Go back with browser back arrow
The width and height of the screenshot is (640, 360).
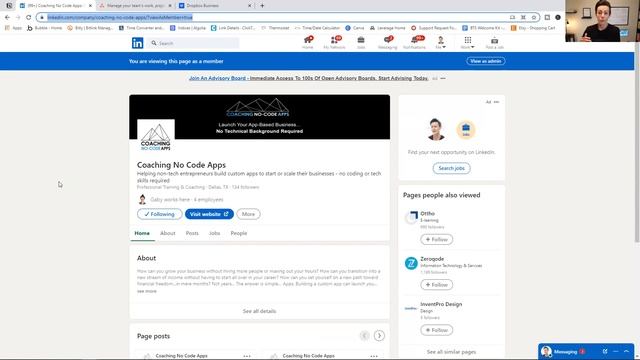[7, 17]
